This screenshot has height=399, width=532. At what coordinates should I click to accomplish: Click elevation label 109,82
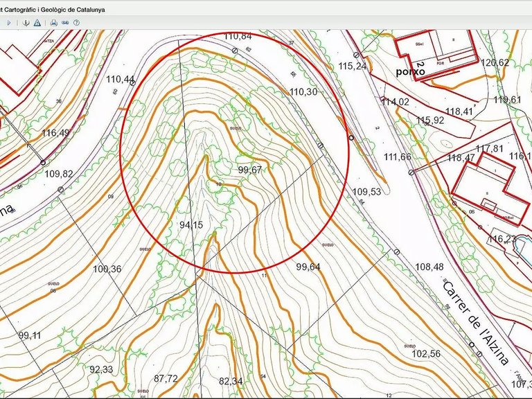(59, 174)
